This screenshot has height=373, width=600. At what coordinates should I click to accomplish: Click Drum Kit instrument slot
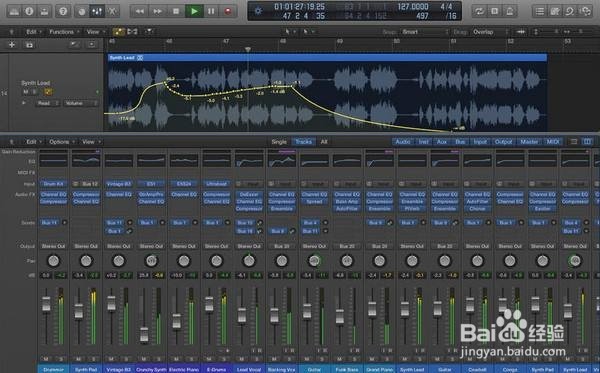53,184
